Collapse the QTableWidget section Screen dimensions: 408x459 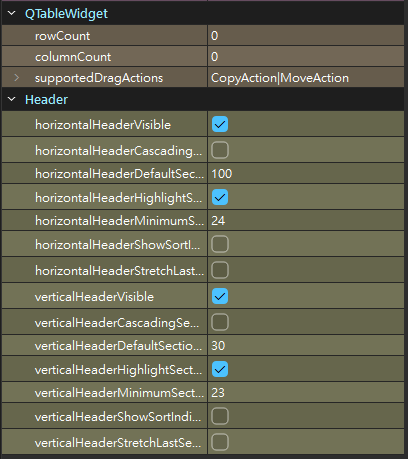(x=12, y=14)
